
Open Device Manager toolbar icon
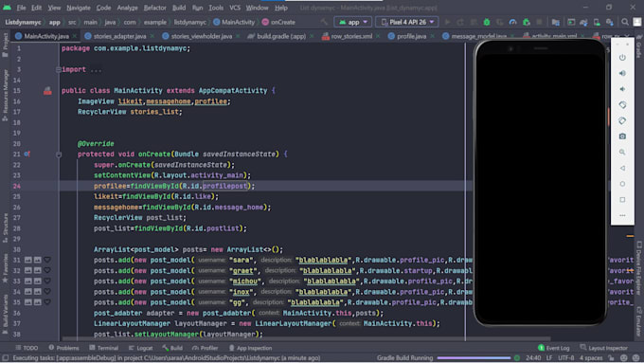(597, 22)
